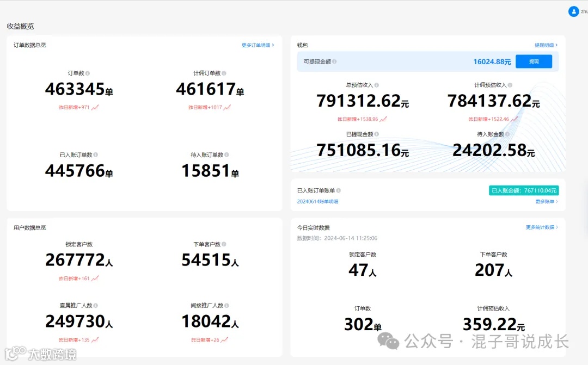Click commission estimated income 784137.62元
Viewport: 588px width, 365px height.
pos(493,101)
